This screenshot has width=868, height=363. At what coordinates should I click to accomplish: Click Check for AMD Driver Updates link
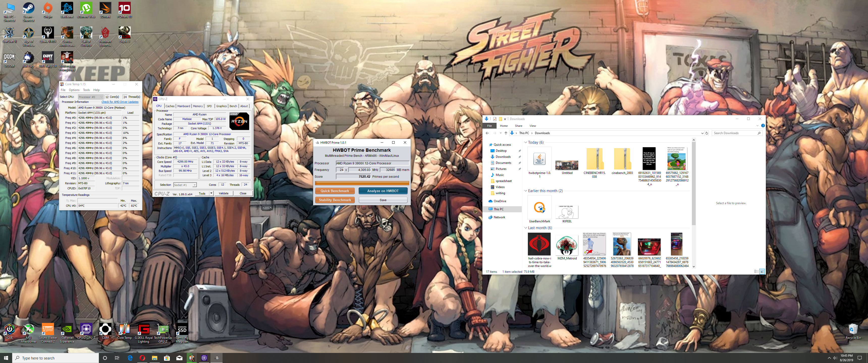[120, 102]
